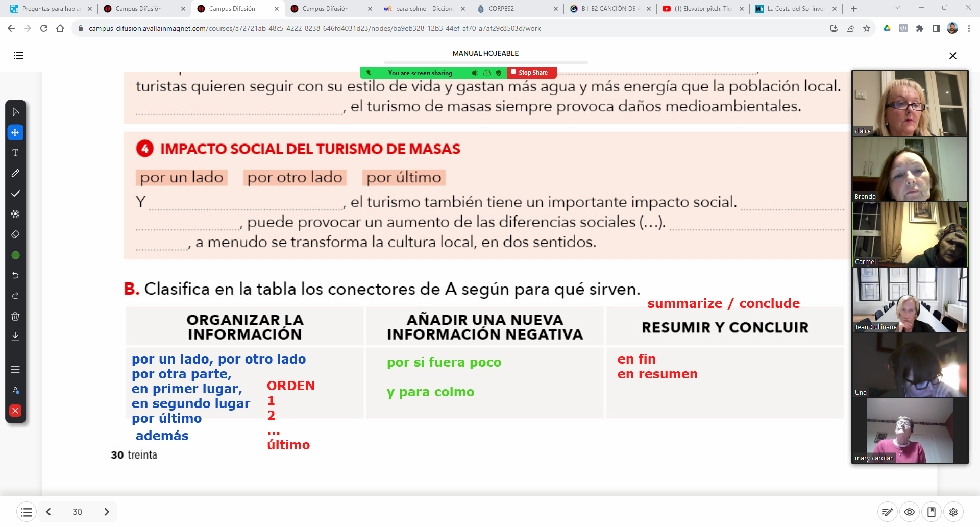Switch to La Costa del Sol tab

pos(796,9)
